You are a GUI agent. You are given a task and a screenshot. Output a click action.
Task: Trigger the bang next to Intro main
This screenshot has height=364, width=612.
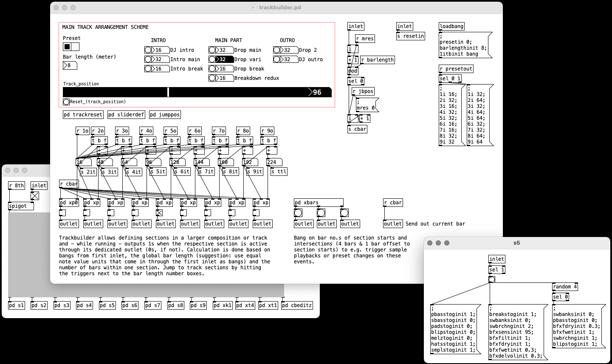point(148,59)
